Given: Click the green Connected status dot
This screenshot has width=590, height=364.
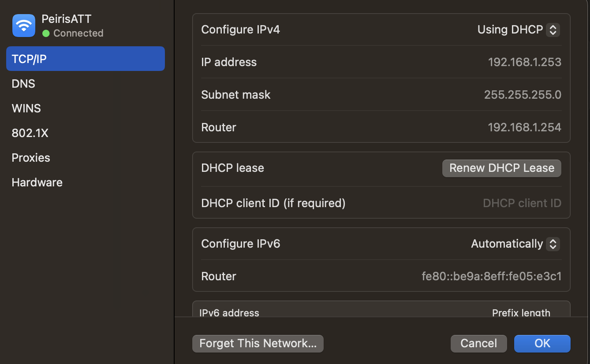Looking at the screenshot, I should tap(45, 33).
